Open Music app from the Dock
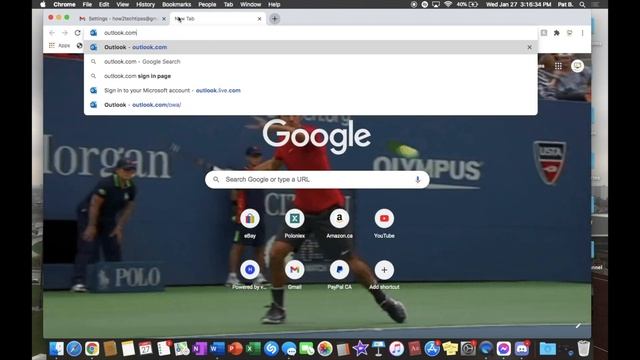The image size is (640, 360). pyautogui.click(x=396, y=349)
